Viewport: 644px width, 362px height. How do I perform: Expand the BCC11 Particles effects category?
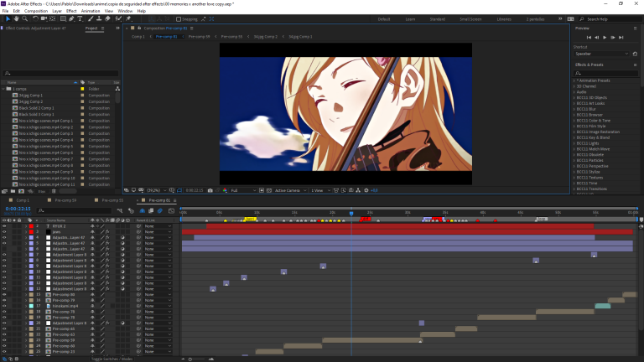click(x=574, y=161)
